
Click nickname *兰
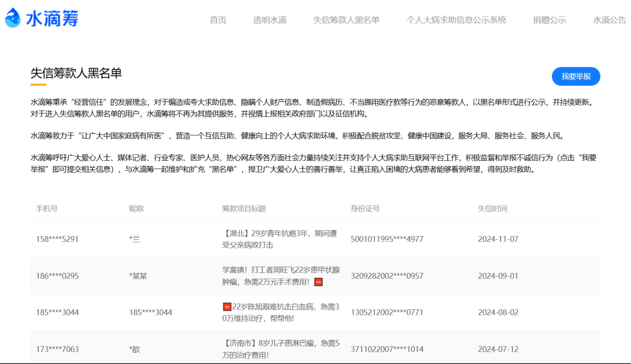point(135,239)
